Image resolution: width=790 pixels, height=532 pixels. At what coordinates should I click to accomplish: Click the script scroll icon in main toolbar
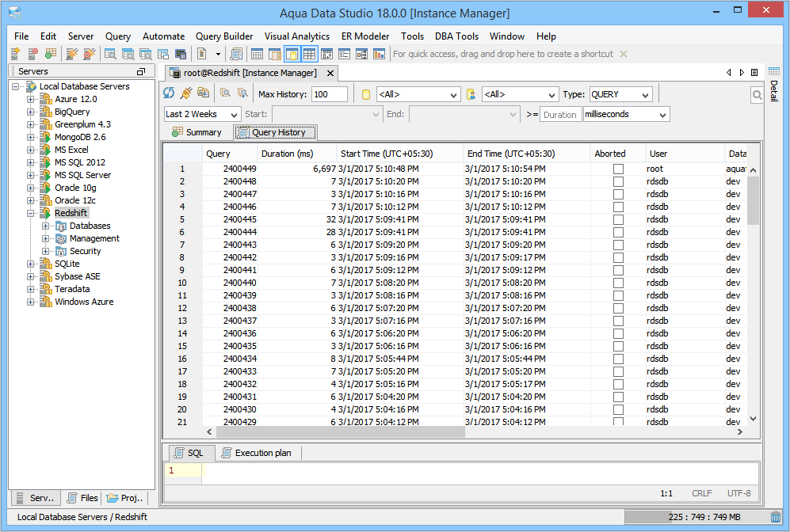click(236, 54)
